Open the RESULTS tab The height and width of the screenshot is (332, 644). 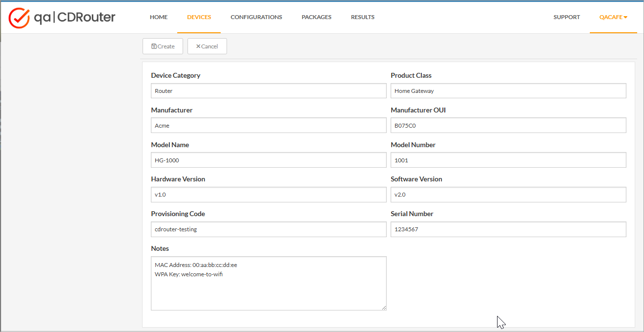363,17
